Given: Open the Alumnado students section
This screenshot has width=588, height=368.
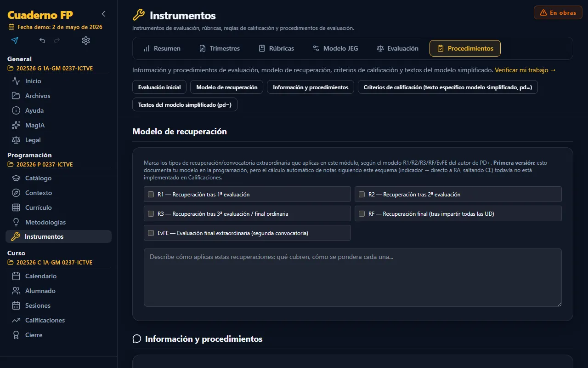Looking at the screenshot, I should pos(59,291).
